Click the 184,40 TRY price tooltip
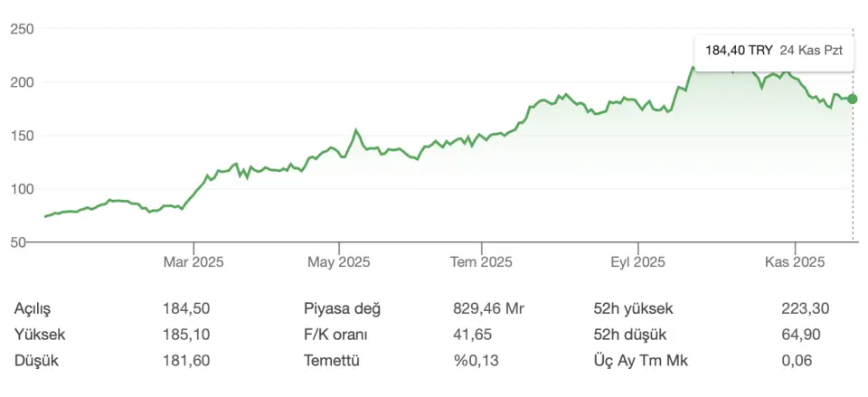The image size is (868, 397). (x=739, y=51)
